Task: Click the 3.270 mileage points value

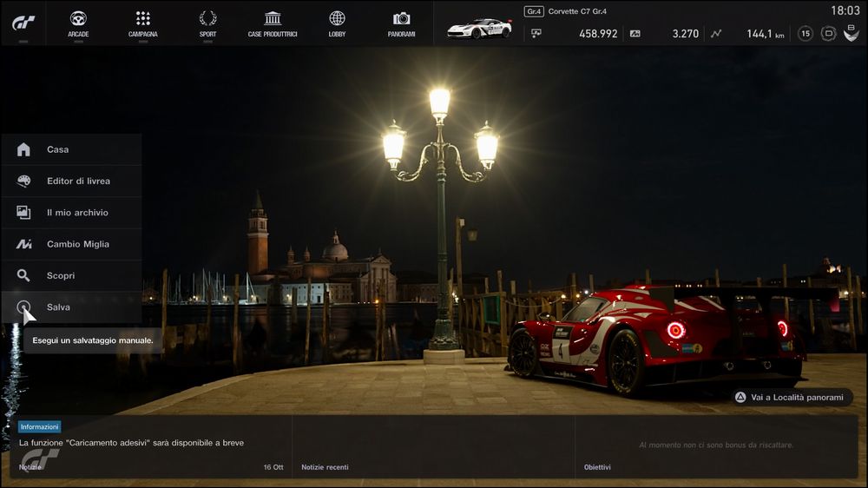Action: point(686,34)
